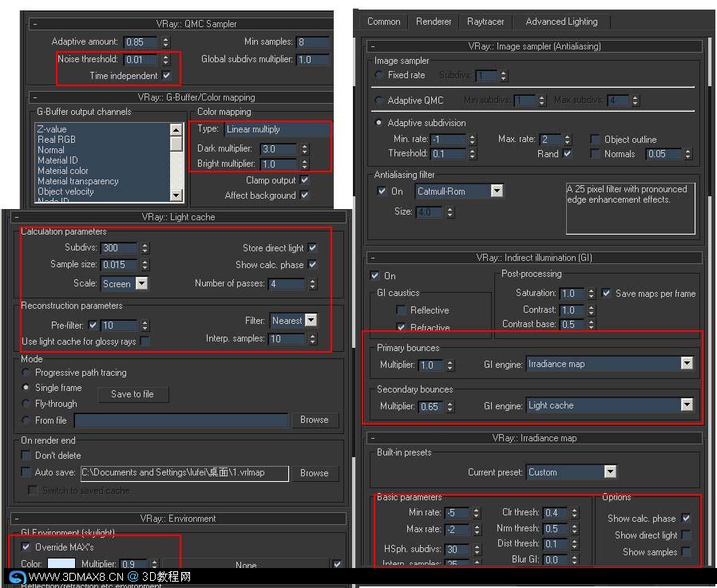Image resolution: width=717 pixels, height=588 pixels.
Task: Collapse the VRay QMC Sampler rollout
Action: click(35, 24)
